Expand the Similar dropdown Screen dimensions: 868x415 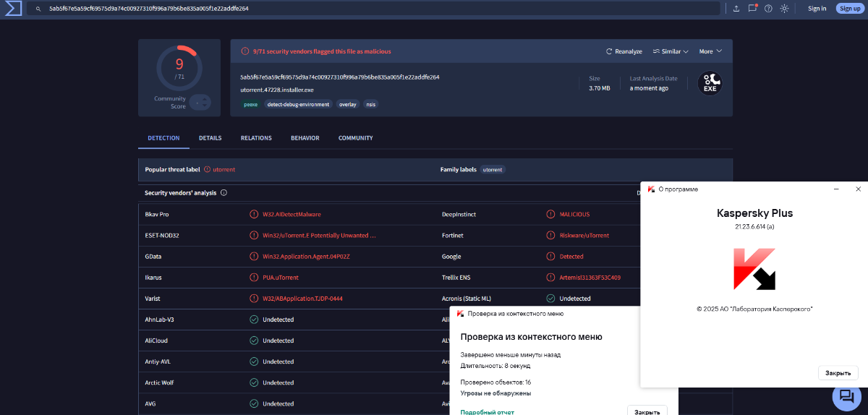click(671, 51)
